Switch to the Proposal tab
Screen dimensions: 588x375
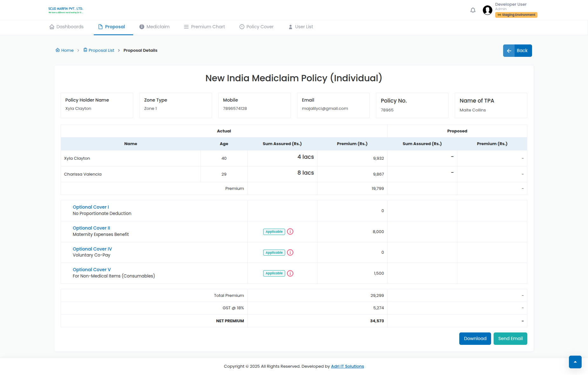tap(112, 27)
